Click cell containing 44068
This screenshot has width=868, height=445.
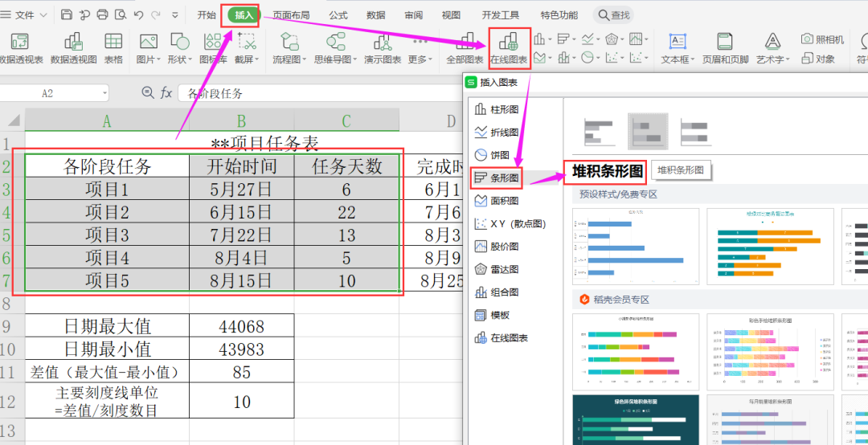pos(241,327)
